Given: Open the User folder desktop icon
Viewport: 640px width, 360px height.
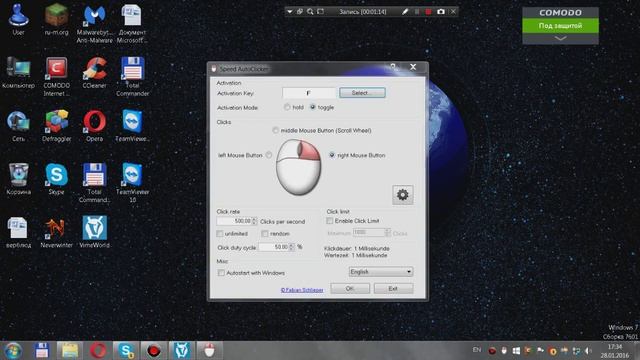Looking at the screenshot, I should [18, 19].
